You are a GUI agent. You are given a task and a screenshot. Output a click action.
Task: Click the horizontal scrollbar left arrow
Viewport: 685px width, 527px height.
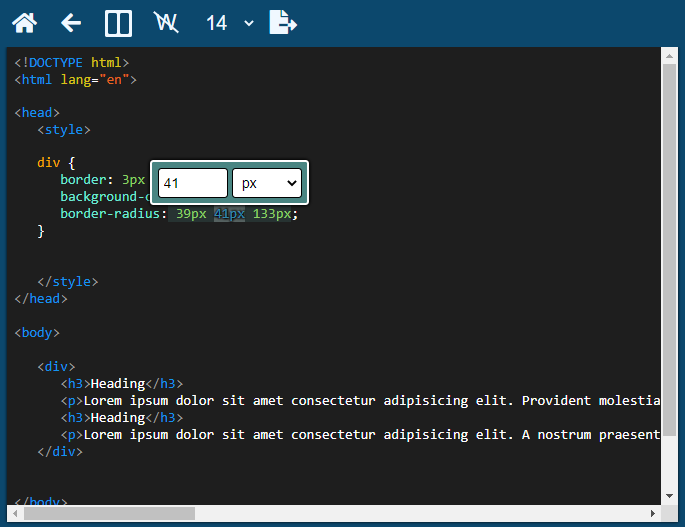coord(15,513)
